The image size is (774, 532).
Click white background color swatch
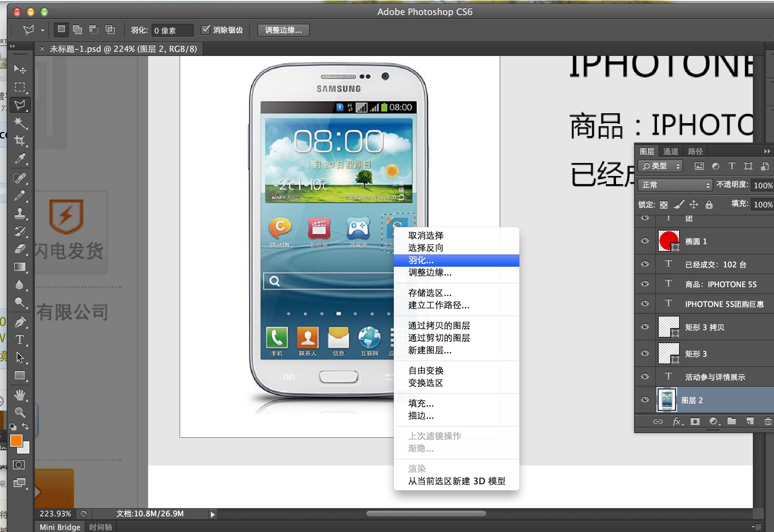click(x=26, y=449)
